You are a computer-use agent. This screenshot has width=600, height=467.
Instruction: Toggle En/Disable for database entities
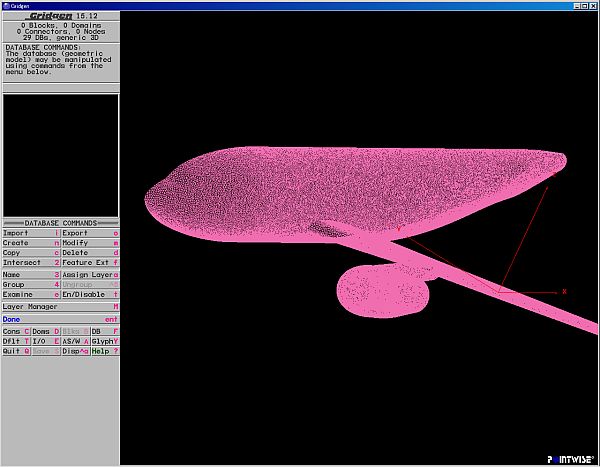coord(90,295)
